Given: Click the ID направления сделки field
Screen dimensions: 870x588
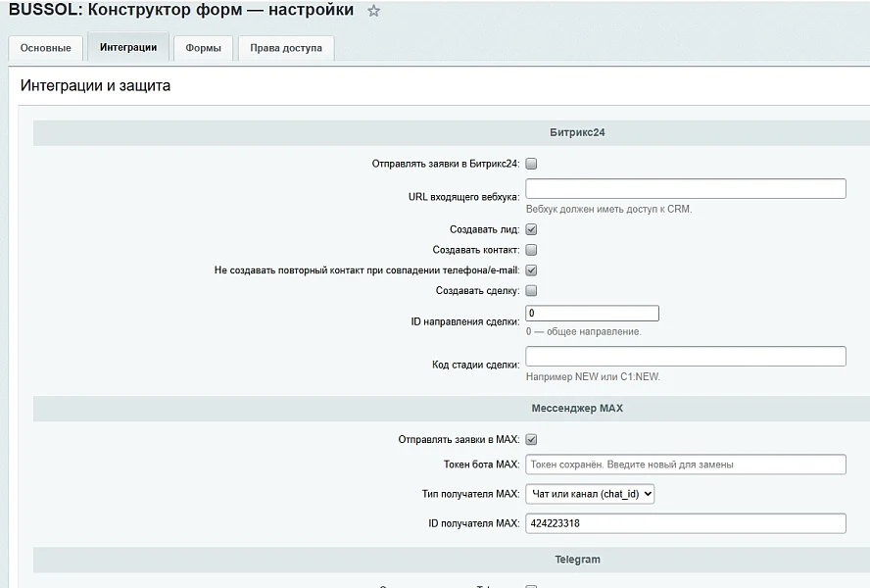Looking at the screenshot, I should click(x=592, y=314).
